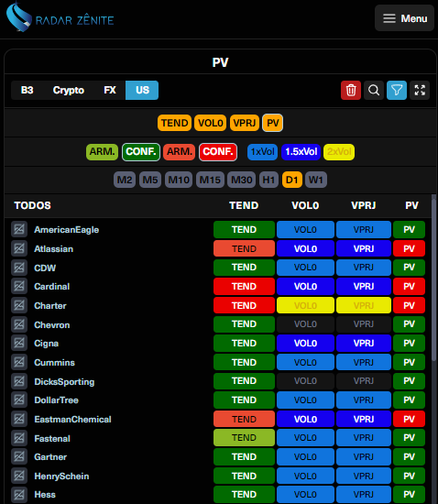Open chart icon for DicksSporting

click(19, 381)
